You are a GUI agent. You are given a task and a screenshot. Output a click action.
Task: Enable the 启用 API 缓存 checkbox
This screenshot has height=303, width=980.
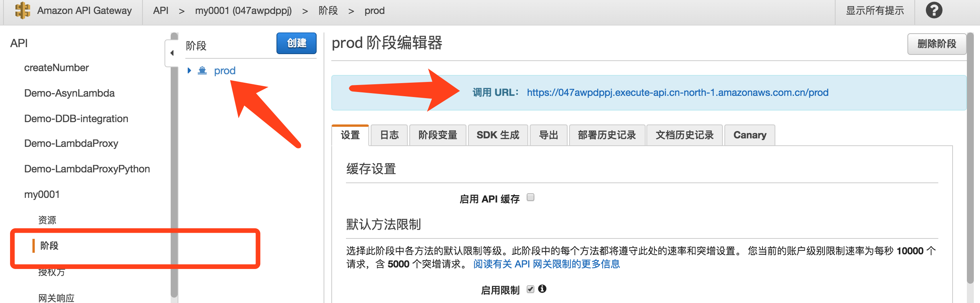[531, 197]
